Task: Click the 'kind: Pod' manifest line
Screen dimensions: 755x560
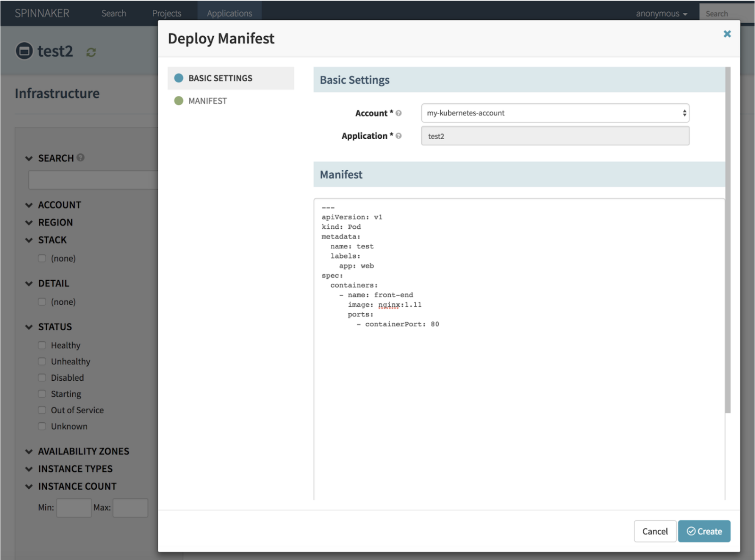Action: (x=341, y=227)
